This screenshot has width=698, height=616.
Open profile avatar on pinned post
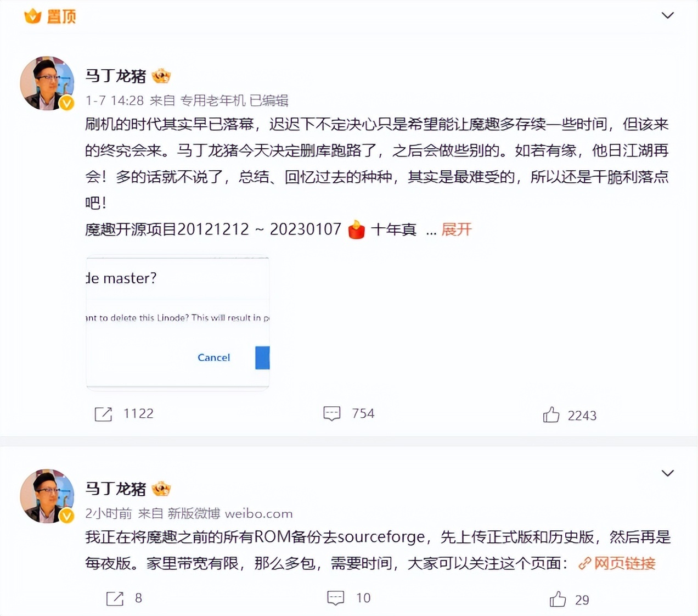tap(47, 83)
